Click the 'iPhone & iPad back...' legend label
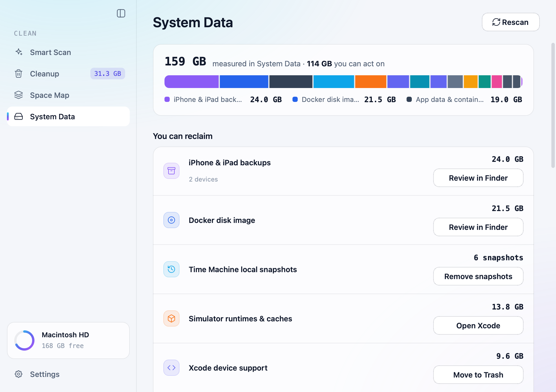 [x=208, y=100]
